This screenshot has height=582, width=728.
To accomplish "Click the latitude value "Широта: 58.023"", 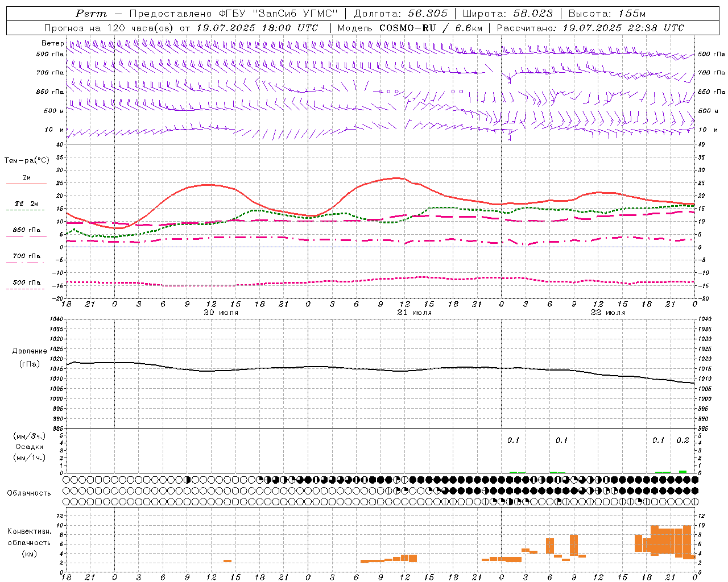I will [507, 14].
